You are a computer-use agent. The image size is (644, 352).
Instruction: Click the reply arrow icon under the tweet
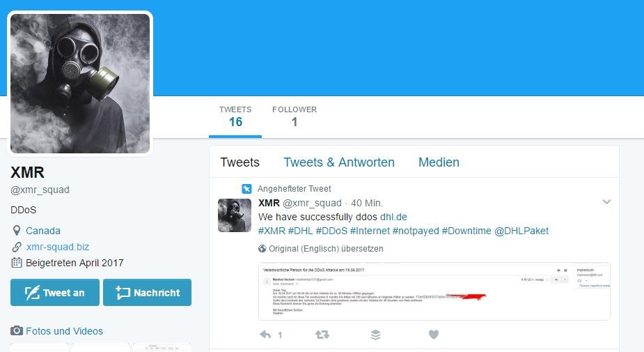[x=265, y=335]
